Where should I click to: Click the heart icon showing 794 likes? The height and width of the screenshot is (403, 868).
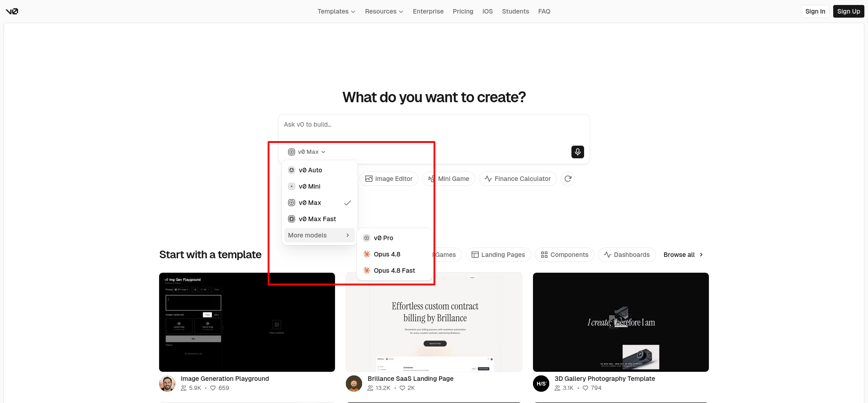click(585, 388)
